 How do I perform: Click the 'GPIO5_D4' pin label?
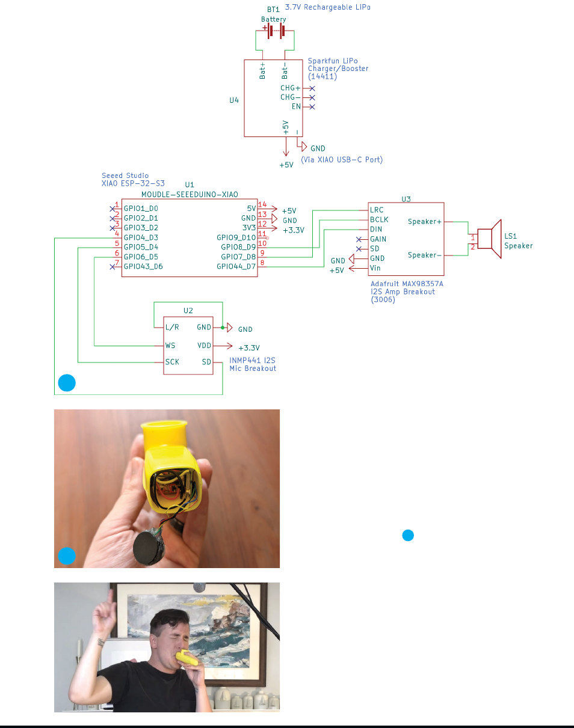[141, 247]
